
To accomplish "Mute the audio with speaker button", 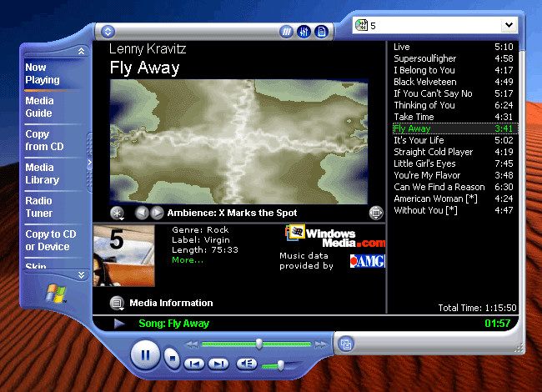I will [x=247, y=364].
